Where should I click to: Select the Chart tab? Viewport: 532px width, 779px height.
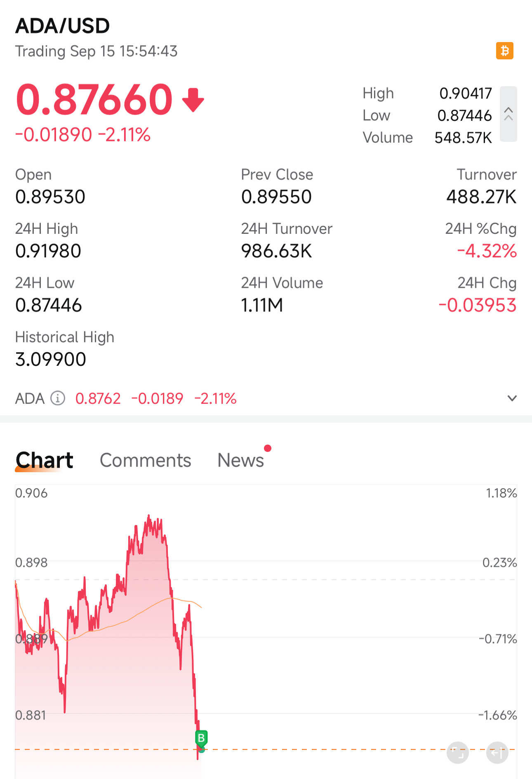(45, 460)
